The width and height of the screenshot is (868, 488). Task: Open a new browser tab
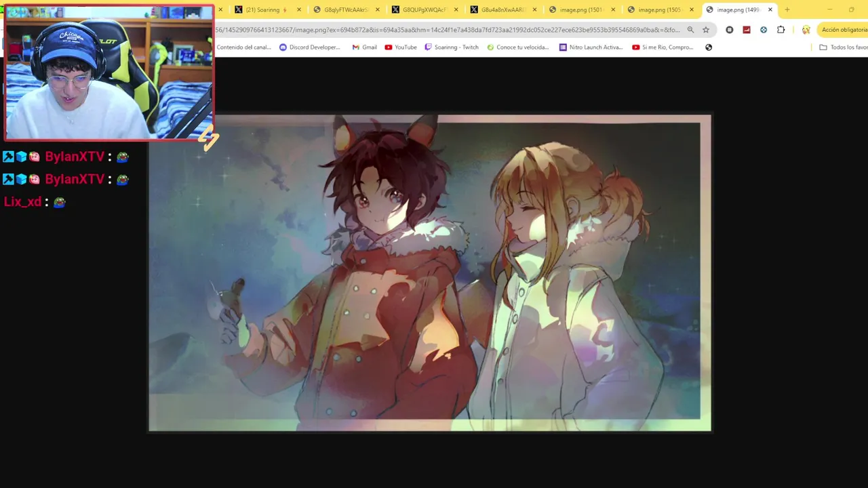(787, 9)
